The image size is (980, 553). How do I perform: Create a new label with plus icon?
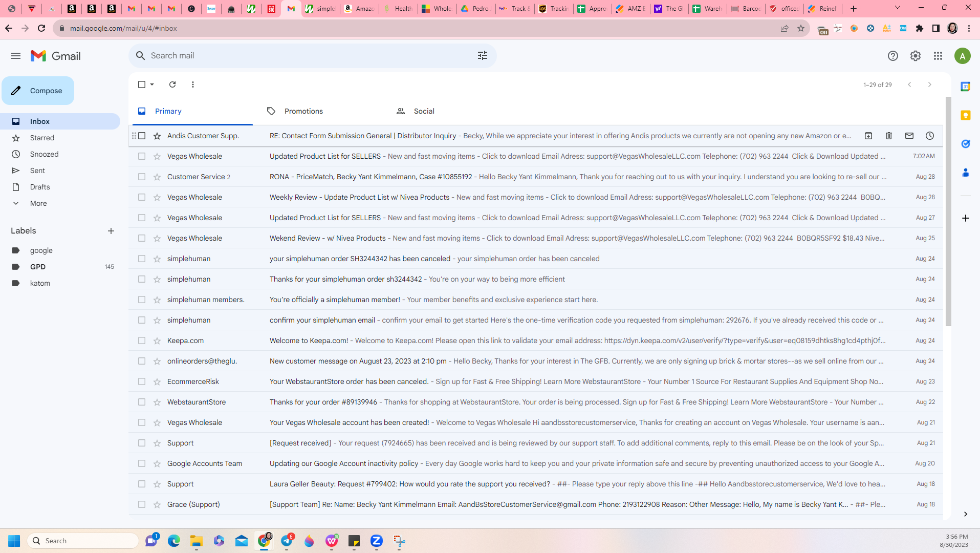click(x=111, y=231)
